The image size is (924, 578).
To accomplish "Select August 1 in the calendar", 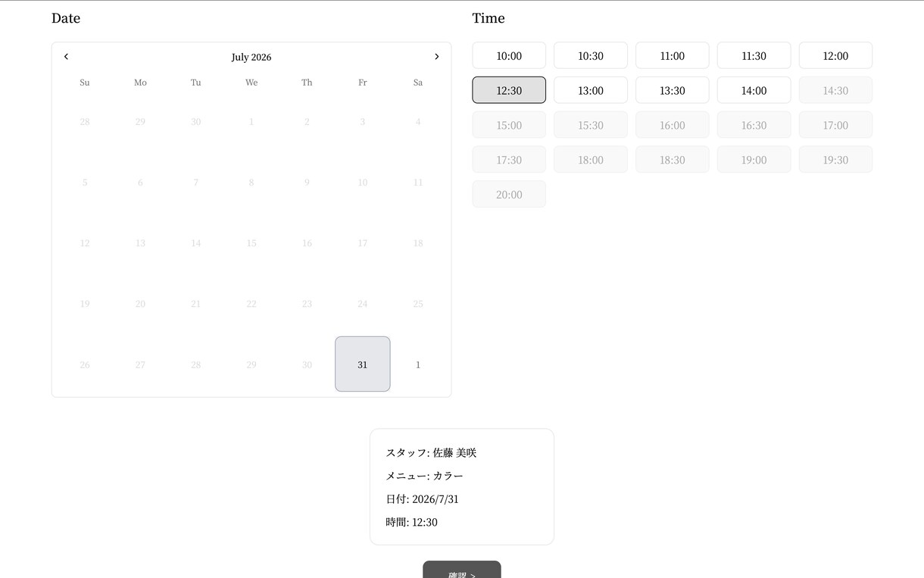I will 418,364.
